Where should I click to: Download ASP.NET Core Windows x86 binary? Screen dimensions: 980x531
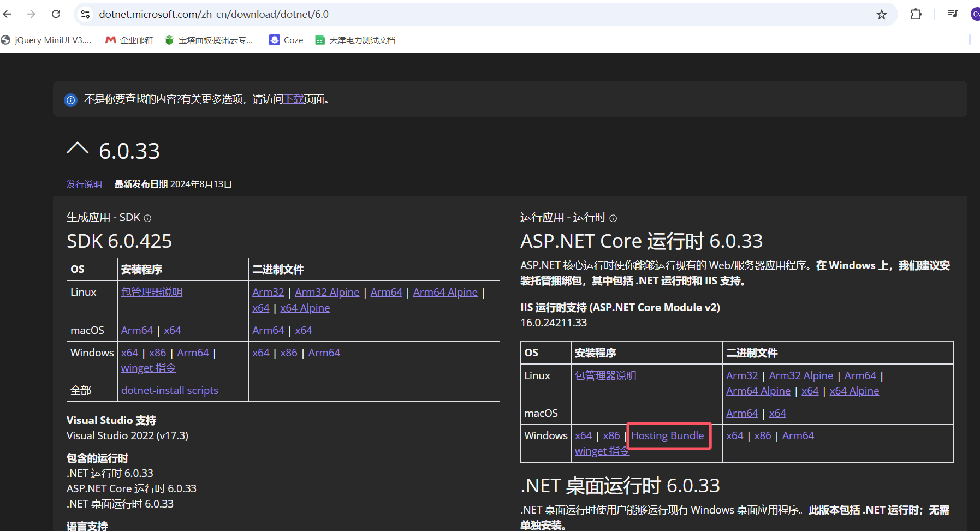pos(763,435)
